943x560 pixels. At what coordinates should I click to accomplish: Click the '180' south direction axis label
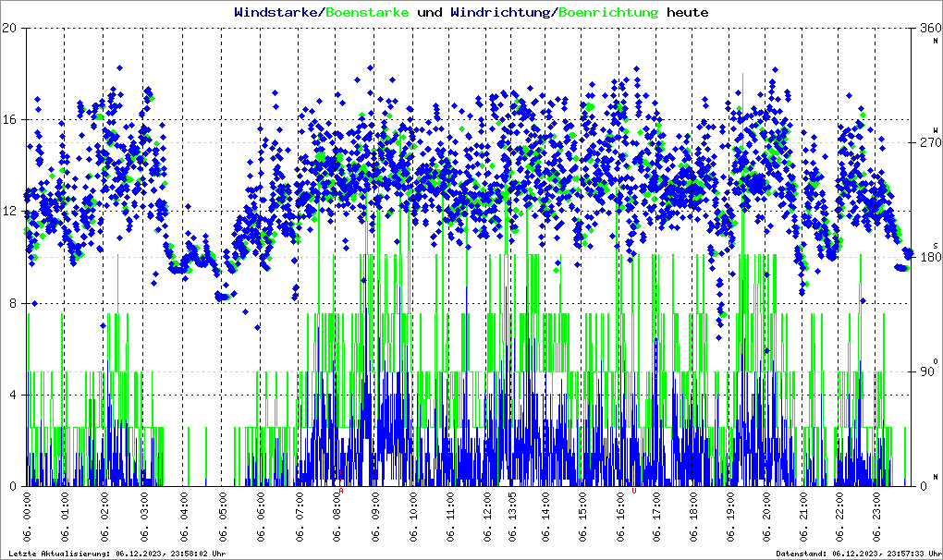tap(930, 257)
